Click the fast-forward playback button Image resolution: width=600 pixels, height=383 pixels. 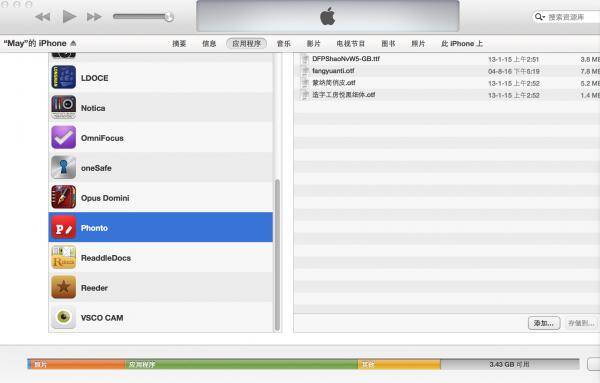pyautogui.click(x=94, y=17)
